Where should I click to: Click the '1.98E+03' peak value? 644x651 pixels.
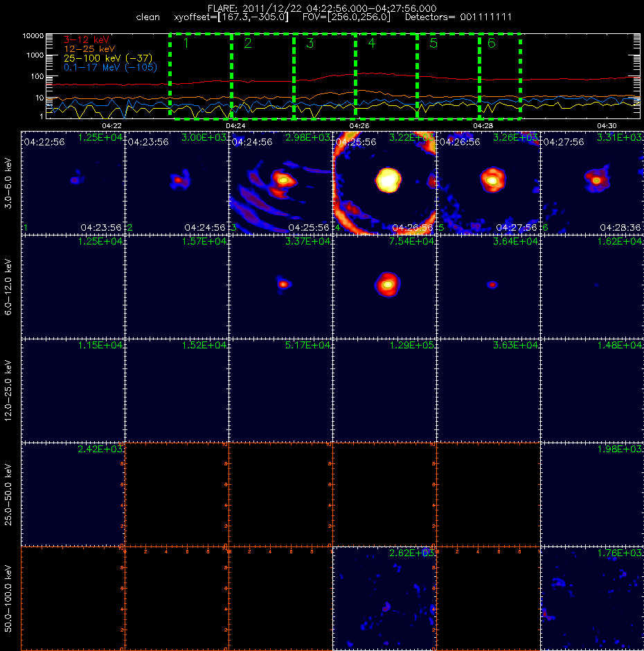click(620, 449)
